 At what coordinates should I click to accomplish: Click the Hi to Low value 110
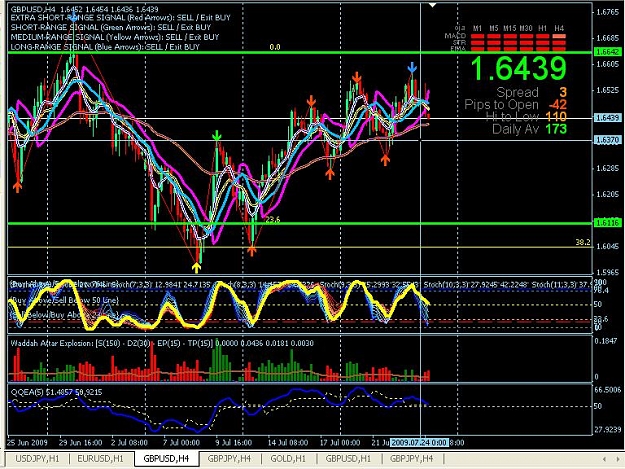[556, 117]
